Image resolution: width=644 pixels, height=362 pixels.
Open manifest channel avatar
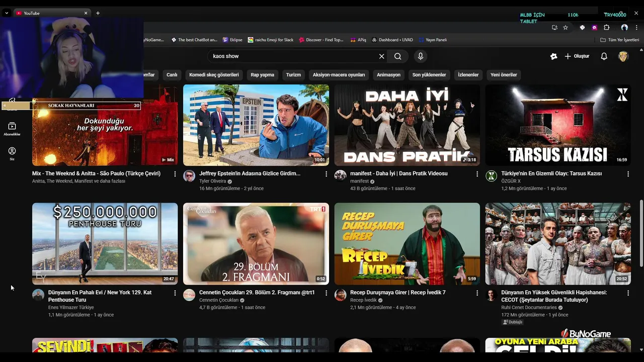tap(341, 176)
